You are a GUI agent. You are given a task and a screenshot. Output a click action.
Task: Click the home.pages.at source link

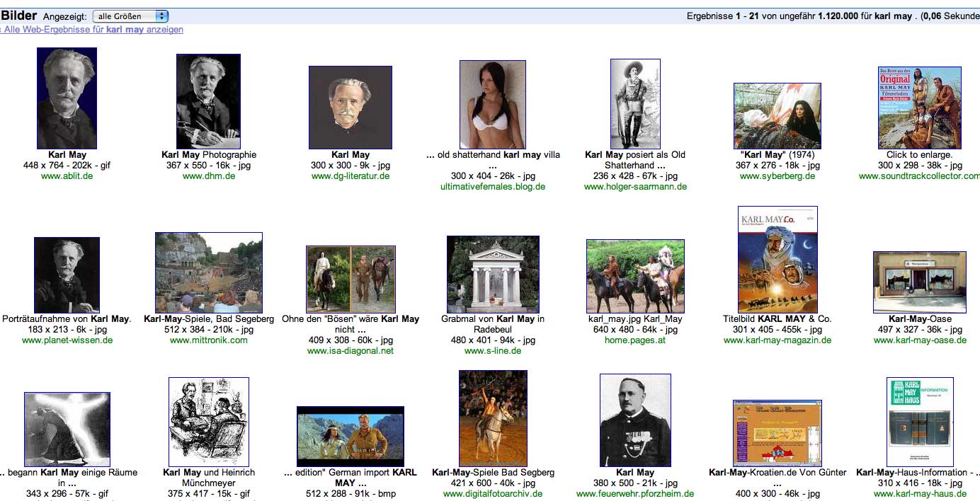pyautogui.click(x=635, y=340)
